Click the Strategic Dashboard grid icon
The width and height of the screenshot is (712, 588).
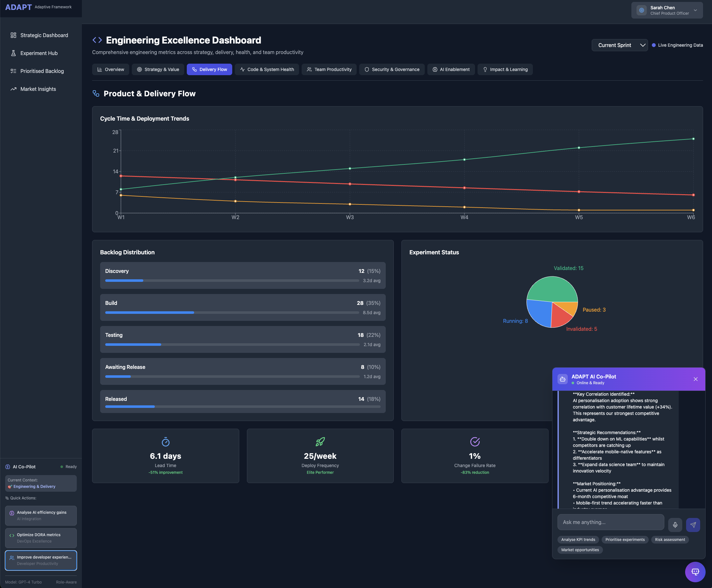[x=13, y=35]
